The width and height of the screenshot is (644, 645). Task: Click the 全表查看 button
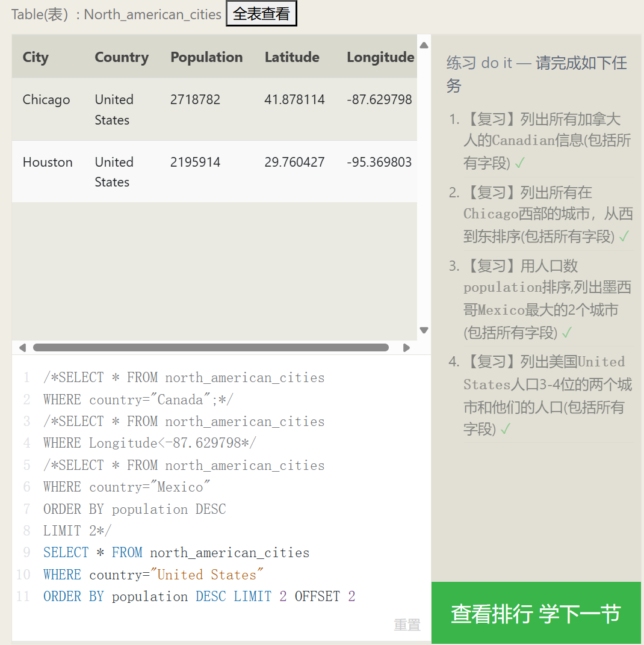pos(261,14)
